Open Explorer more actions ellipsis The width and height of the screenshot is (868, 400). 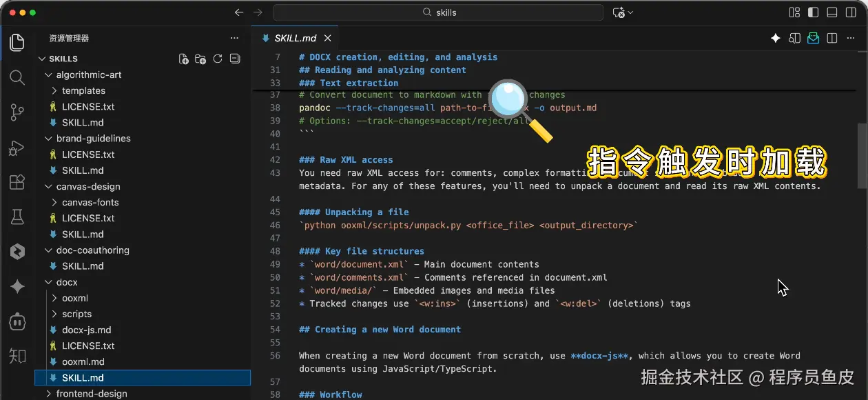(234, 39)
